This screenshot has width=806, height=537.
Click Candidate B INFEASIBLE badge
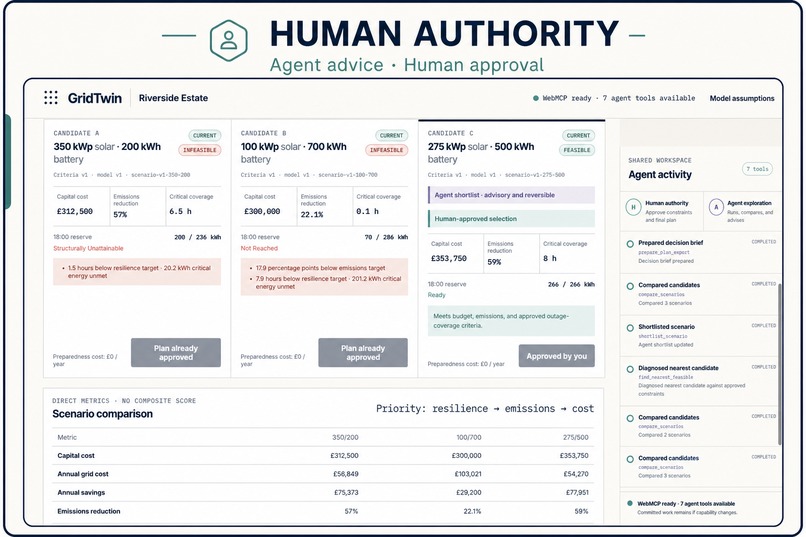coord(387,150)
